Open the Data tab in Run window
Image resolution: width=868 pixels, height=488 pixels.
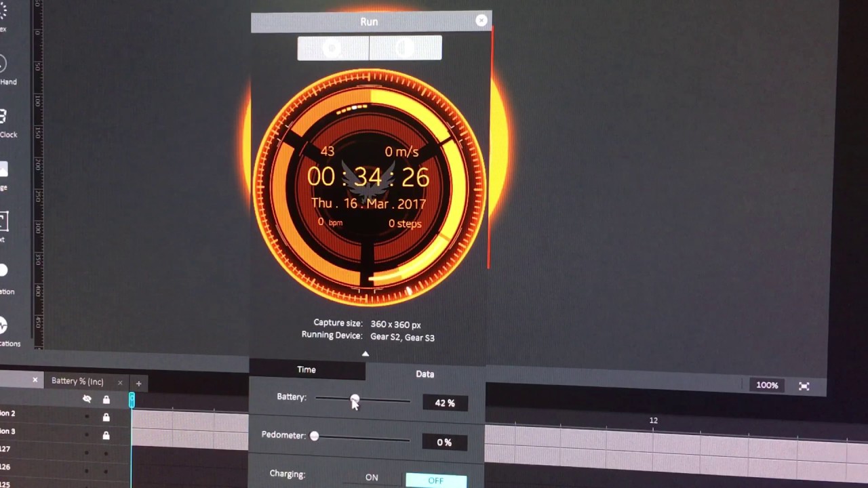[x=425, y=373]
